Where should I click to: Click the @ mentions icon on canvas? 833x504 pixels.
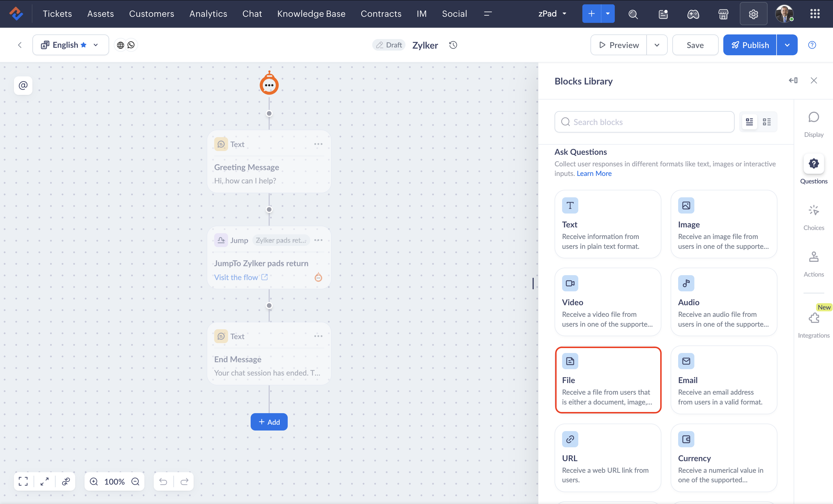[23, 85]
